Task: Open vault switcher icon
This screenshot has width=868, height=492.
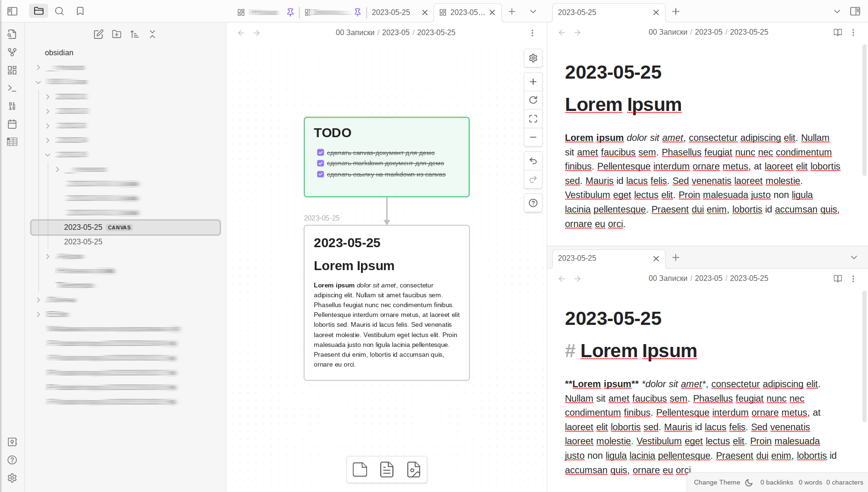Action: [x=12, y=442]
